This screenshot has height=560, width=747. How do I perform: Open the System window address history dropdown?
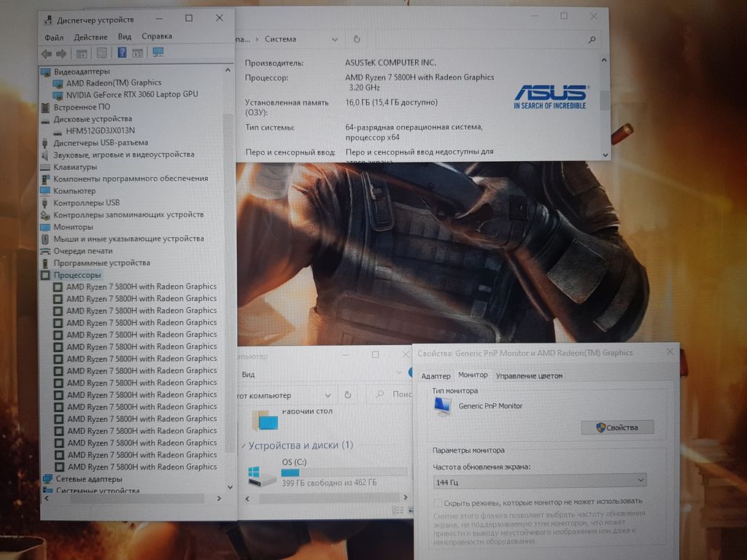pos(335,39)
